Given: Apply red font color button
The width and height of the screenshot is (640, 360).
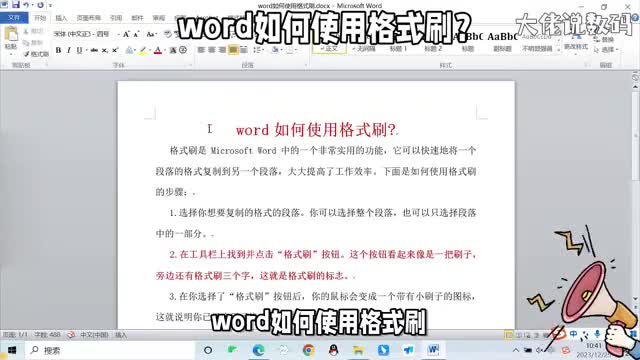Looking at the screenshot, I should (158, 50).
